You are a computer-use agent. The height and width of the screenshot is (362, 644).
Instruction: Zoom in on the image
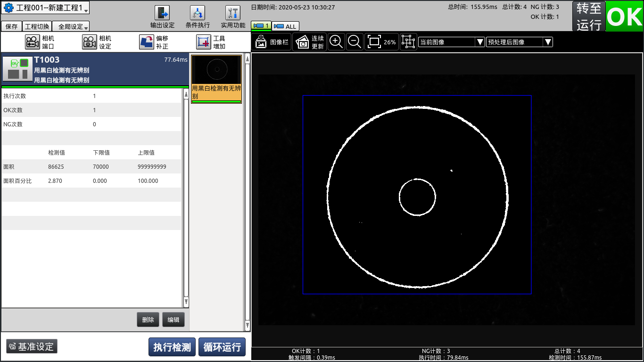point(336,42)
